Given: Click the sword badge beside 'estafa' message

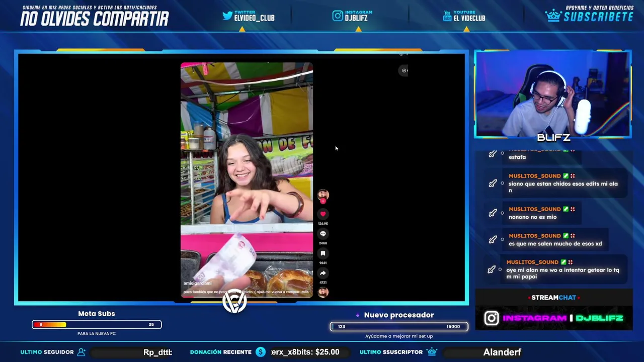Looking at the screenshot, I should point(493,153).
